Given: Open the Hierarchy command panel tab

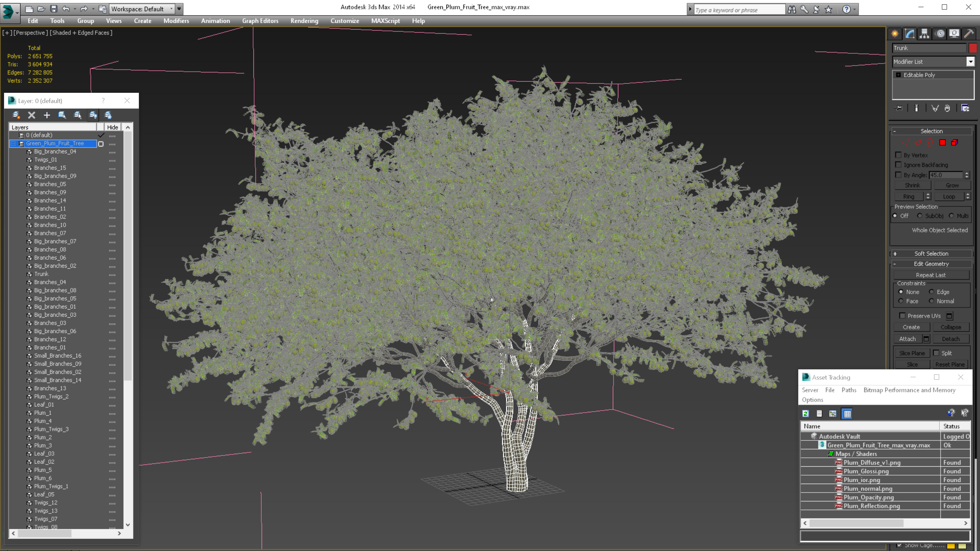Looking at the screenshot, I should pos(925,34).
